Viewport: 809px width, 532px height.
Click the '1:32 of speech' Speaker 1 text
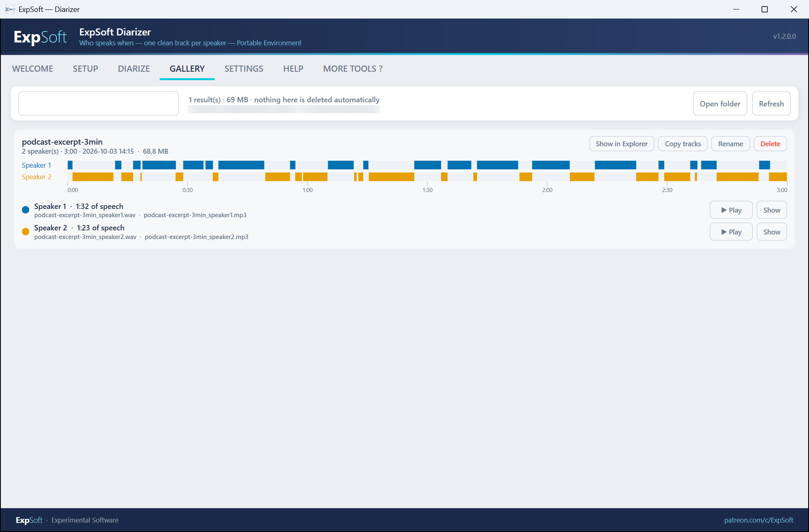99,206
